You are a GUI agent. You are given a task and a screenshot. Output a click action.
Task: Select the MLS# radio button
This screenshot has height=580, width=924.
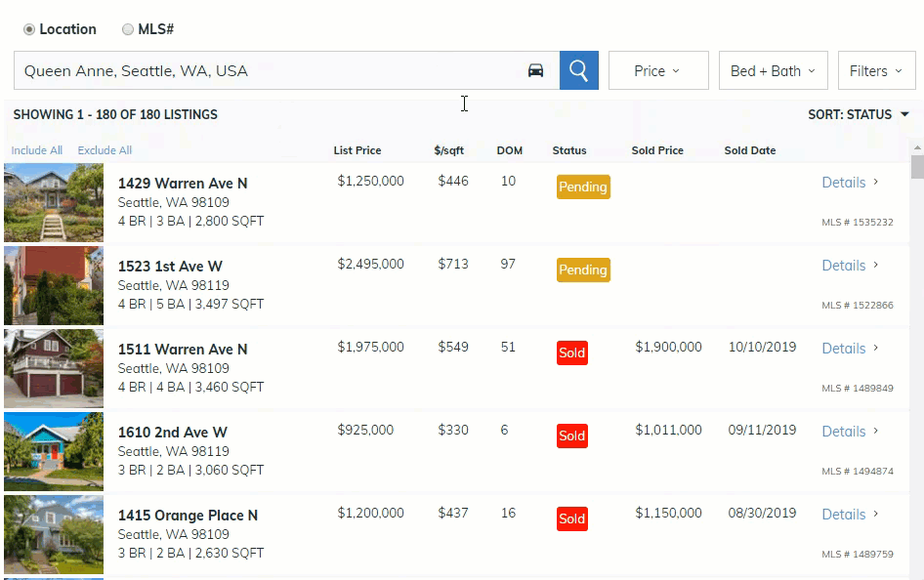(x=128, y=29)
